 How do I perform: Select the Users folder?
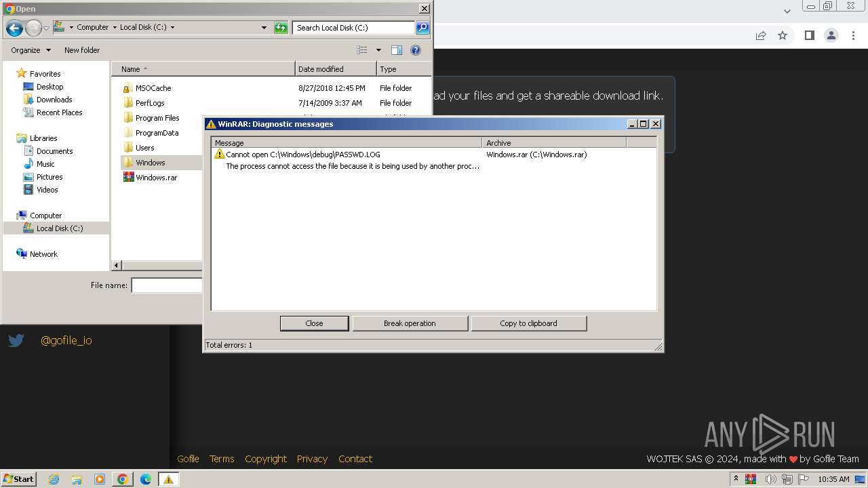[144, 148]
